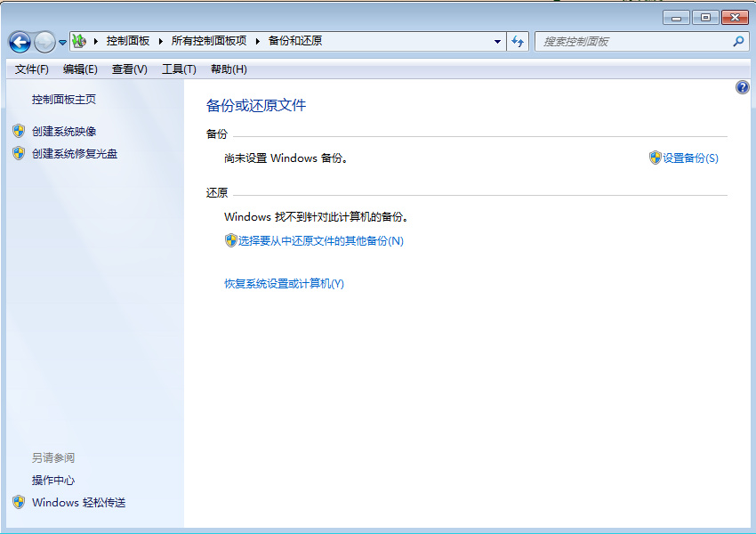Image resolution: width=756 pixels, height=534 pixels.
Task: Open the 帮助(H) menu
Action: coord(229,69)
